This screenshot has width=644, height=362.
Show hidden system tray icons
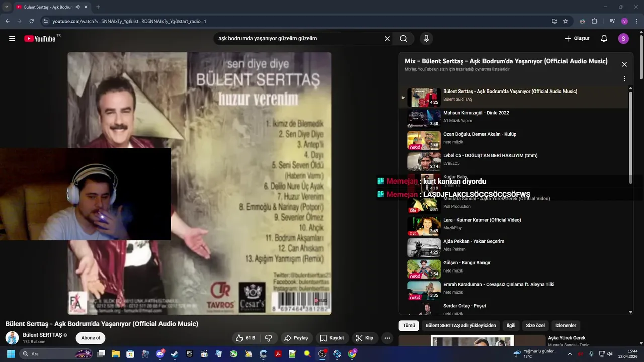point(570,354)
